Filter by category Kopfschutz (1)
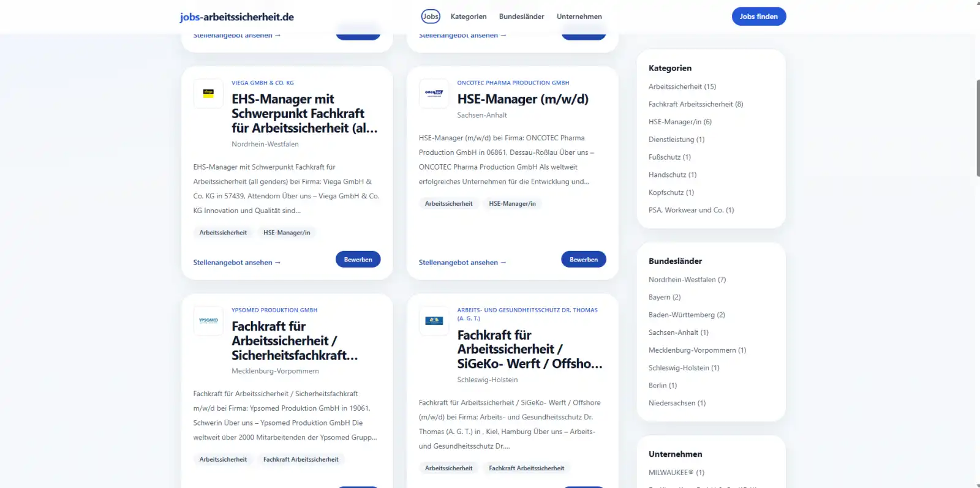 tap(671, 193)
